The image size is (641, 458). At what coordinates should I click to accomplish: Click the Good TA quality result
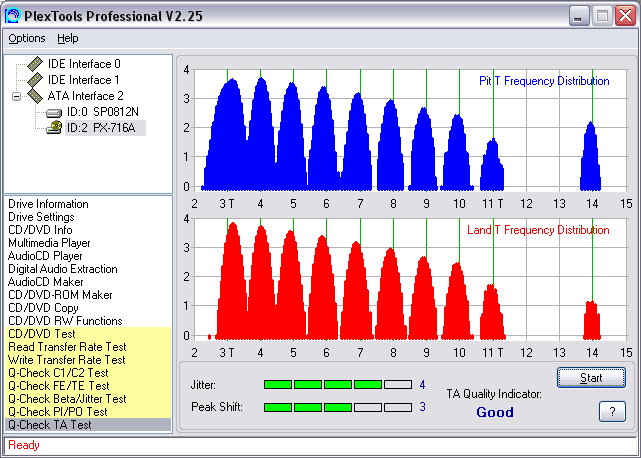click(495, 412)
